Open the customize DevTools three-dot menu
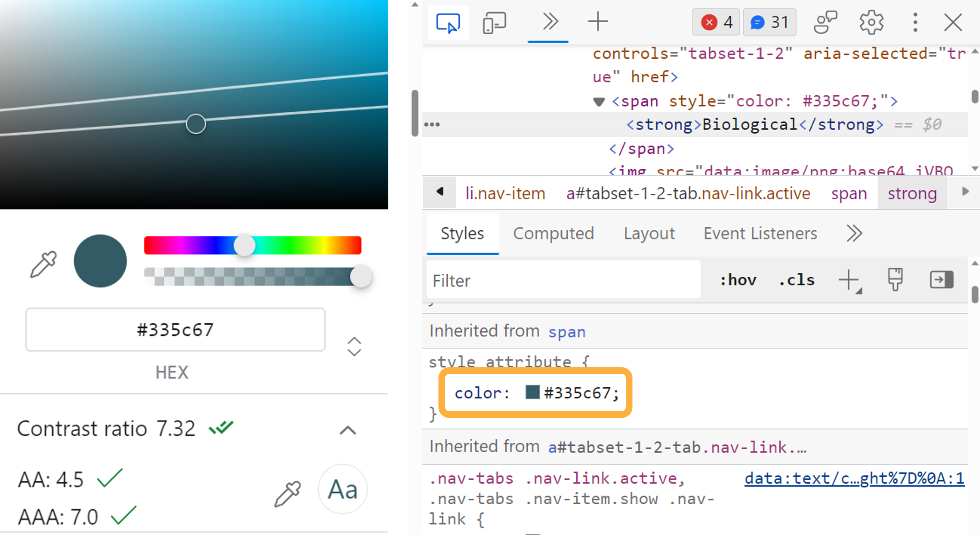This screenshot has width=980, height=535. pyautogui.click(x=915, y=22)
